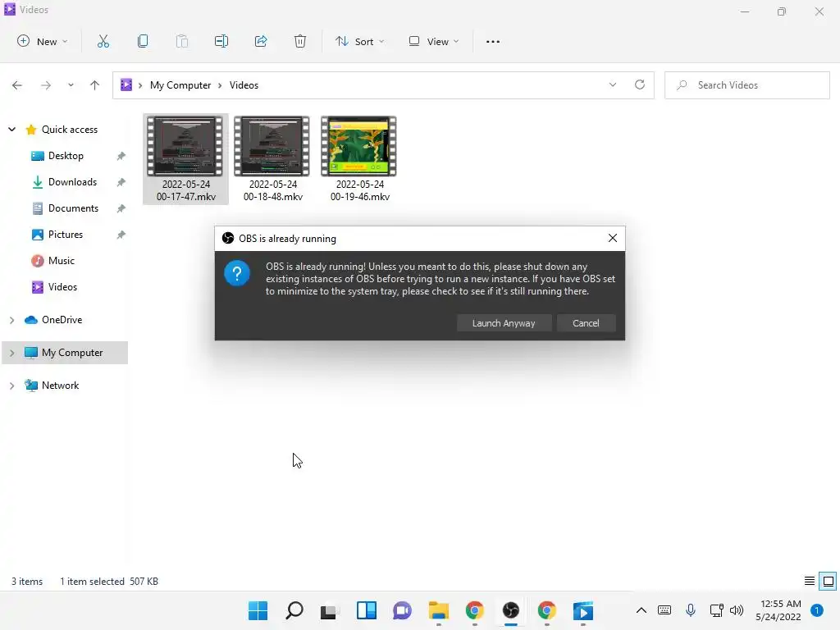Open Task View in taskbar

pyautogui.click(x=330, y=610)
